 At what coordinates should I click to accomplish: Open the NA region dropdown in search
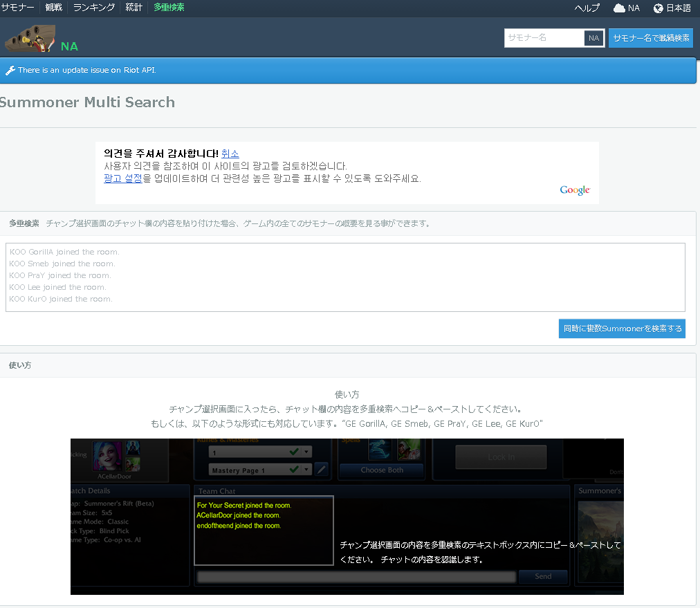[593, 38]
